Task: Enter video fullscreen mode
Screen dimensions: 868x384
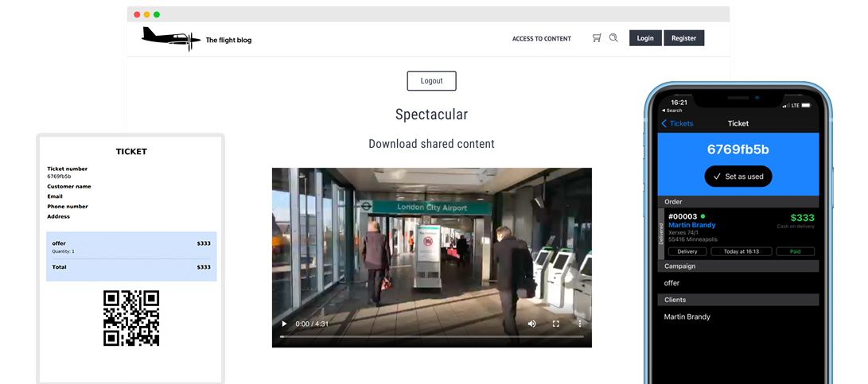Action: pyautogui.click(x=556, y=324)
